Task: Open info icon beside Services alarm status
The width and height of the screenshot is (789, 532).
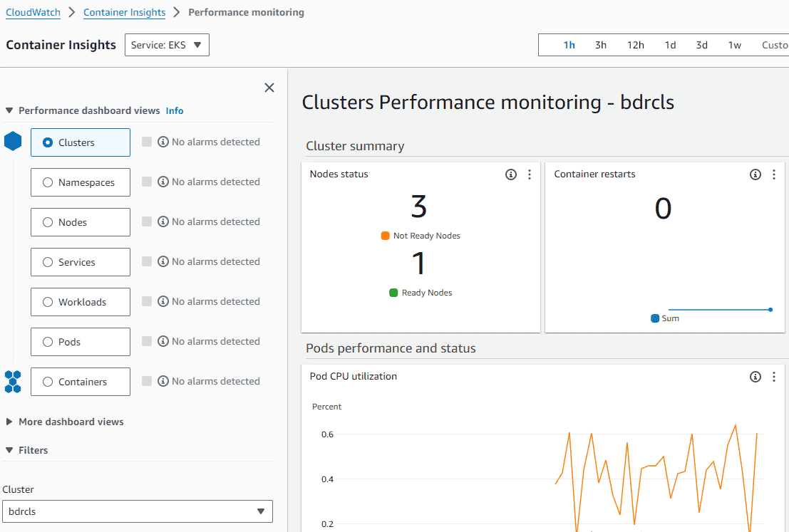Action: [163, 261]
